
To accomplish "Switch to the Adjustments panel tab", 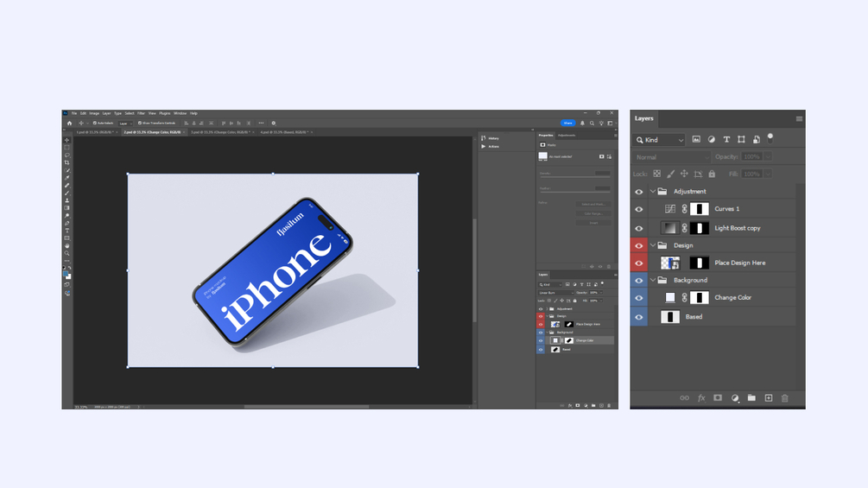I will [567, 135].
